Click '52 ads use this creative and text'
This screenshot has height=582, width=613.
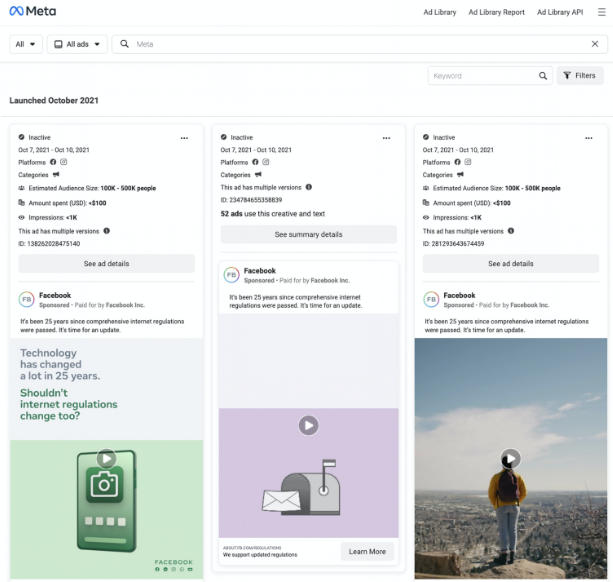point(272,213)
